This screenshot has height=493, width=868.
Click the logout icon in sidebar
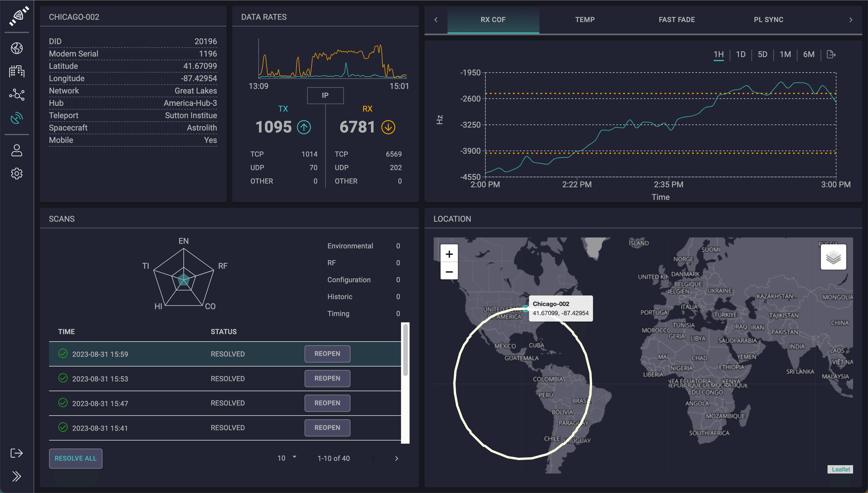pos(17,453)
